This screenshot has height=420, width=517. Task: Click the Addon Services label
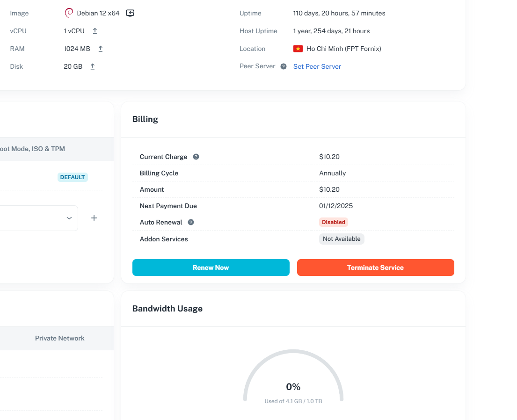point(164,239)
